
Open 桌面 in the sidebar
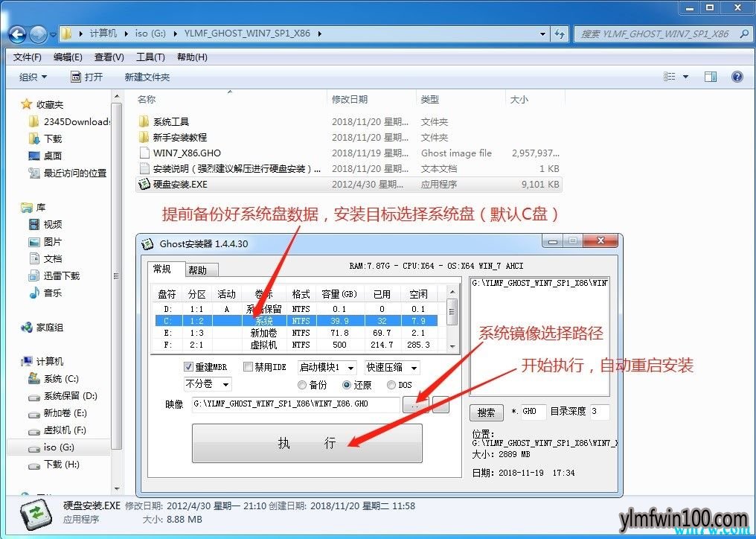tap(45, 156)
